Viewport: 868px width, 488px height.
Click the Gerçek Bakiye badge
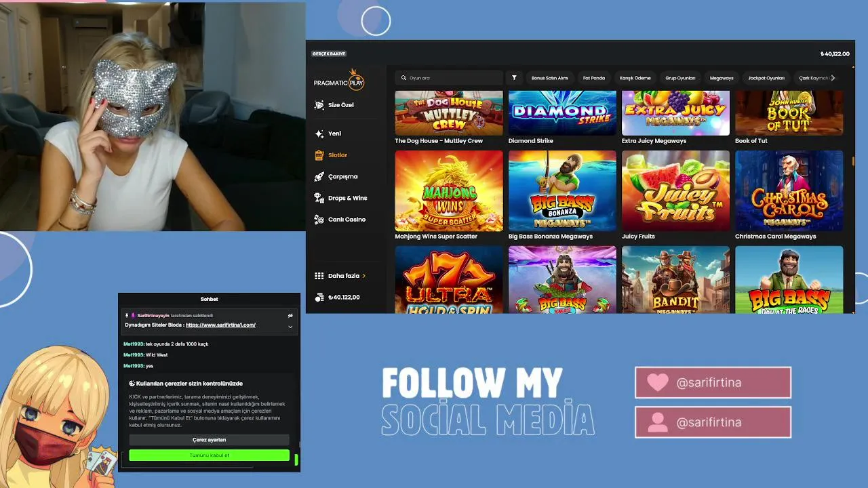(x=329, y=54)
